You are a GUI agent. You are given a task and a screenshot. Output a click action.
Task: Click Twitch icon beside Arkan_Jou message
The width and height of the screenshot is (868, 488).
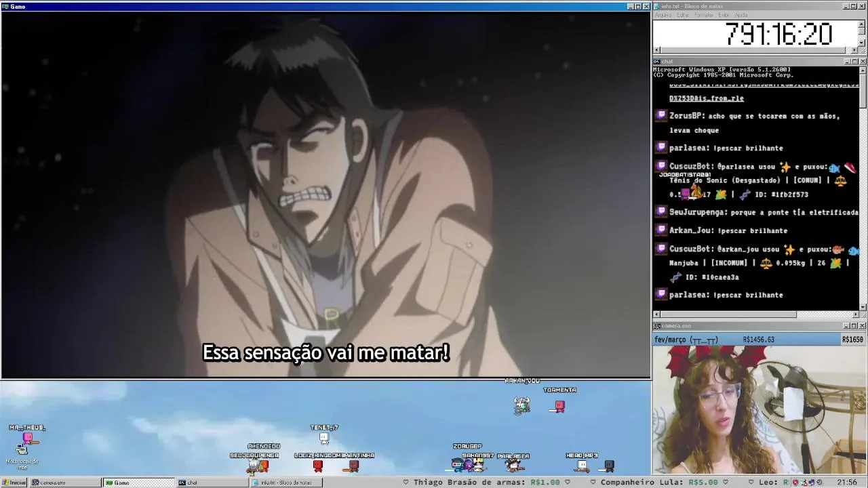(x=661, y=230)
